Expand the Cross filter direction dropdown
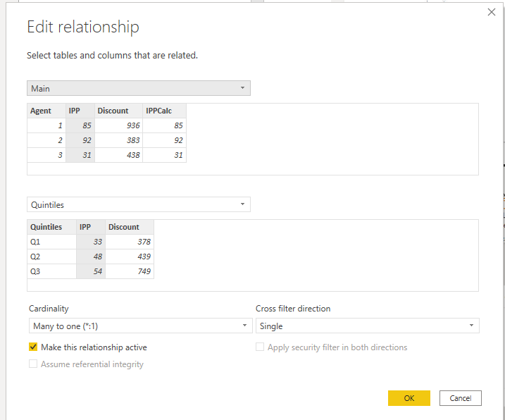Image resolution: width=505 pixels, height=420 pixels. [x=368, y=326]
